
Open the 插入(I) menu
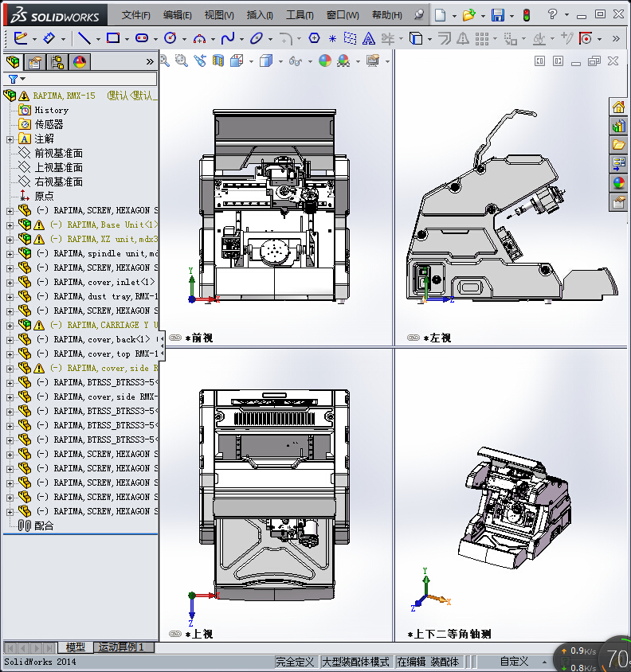click(260, 15)
